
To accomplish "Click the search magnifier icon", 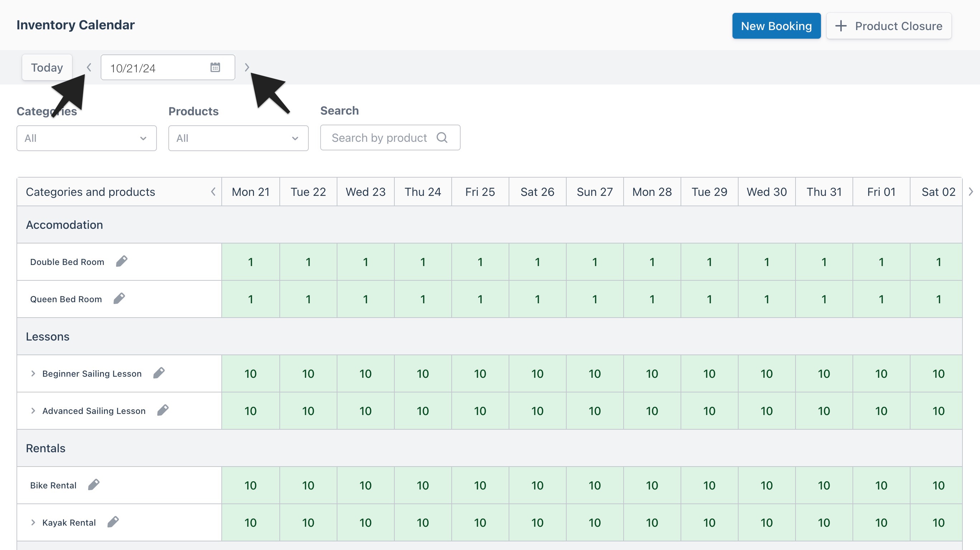I will (x=442, y=137).
